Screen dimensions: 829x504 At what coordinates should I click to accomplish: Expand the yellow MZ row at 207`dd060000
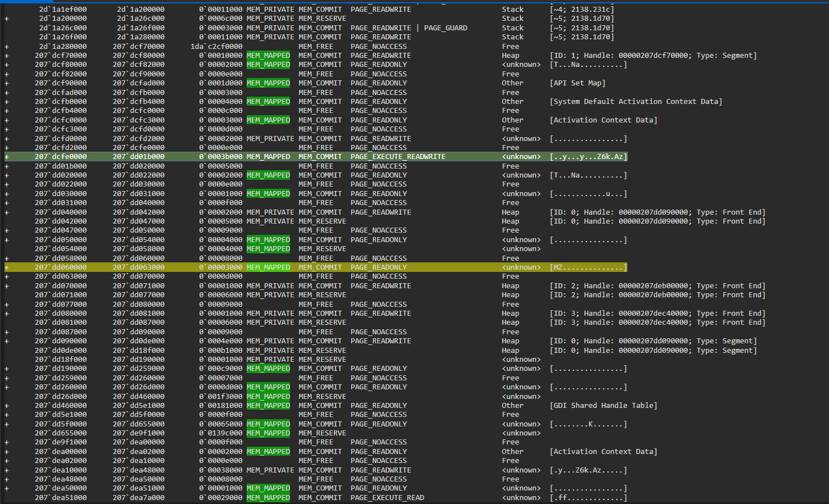coord(7,267)
